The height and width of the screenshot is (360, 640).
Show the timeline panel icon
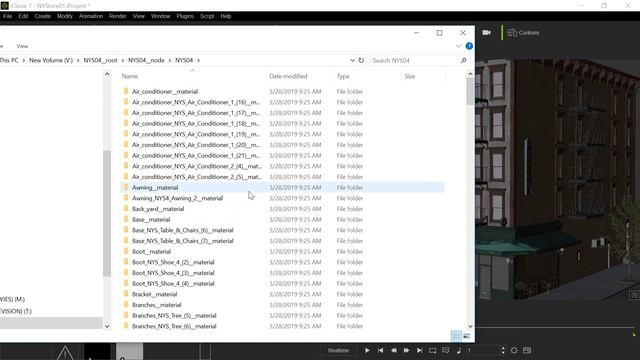click(x=527, y=350)
